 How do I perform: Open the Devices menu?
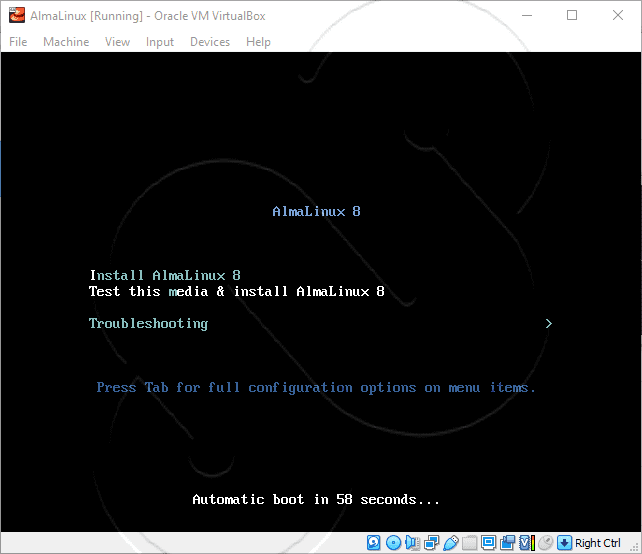tap(210, 42)
